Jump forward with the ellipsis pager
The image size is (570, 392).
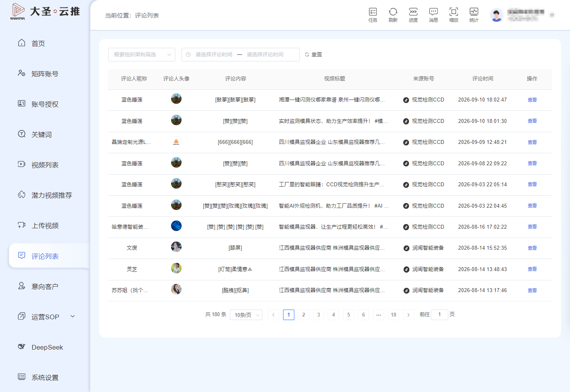[x=379, y=315]
